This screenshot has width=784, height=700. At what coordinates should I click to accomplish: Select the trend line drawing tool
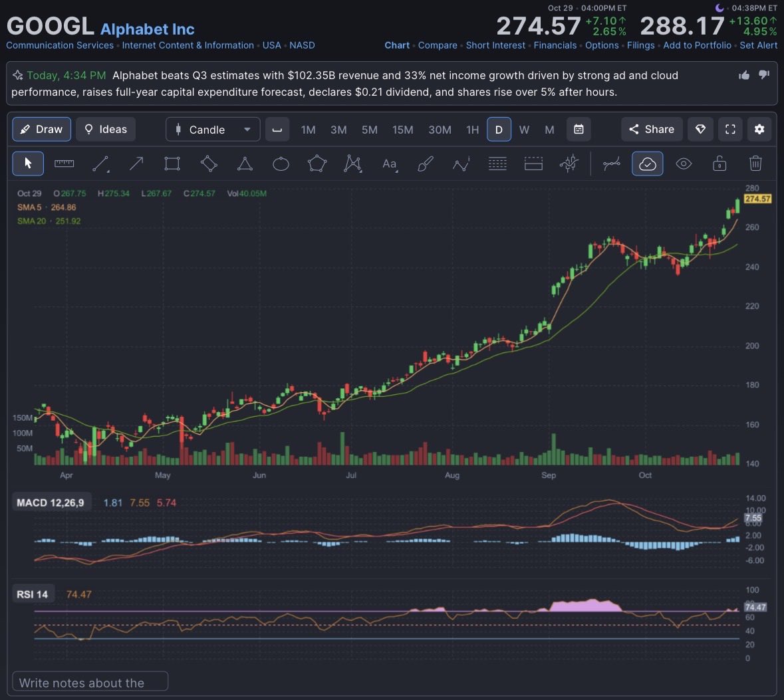[x=100, y=164]
